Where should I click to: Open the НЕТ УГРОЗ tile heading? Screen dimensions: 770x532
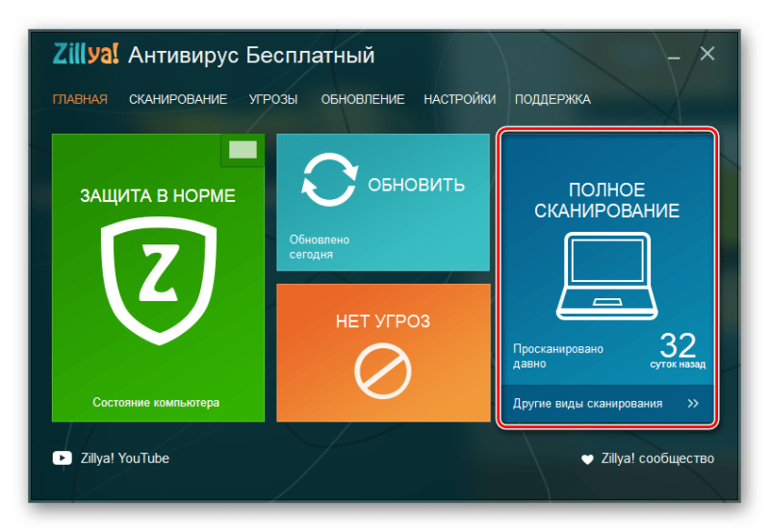[383, 321]
